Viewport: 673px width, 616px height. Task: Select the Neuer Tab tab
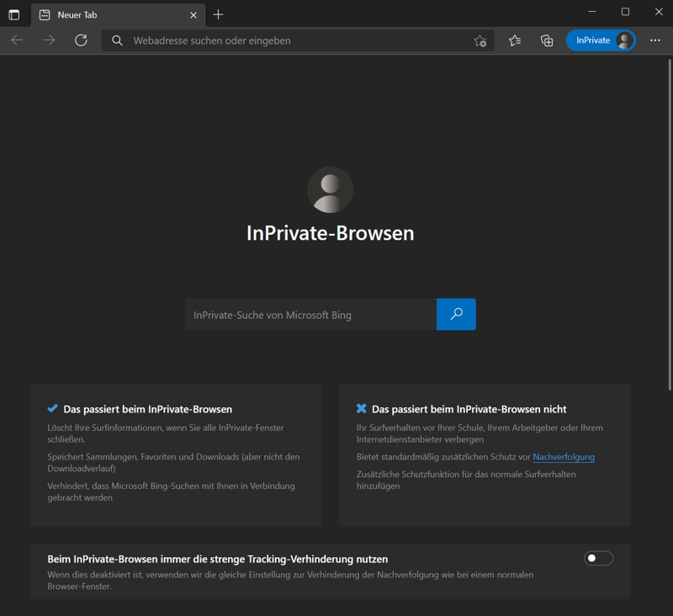[x=109, y=14]
